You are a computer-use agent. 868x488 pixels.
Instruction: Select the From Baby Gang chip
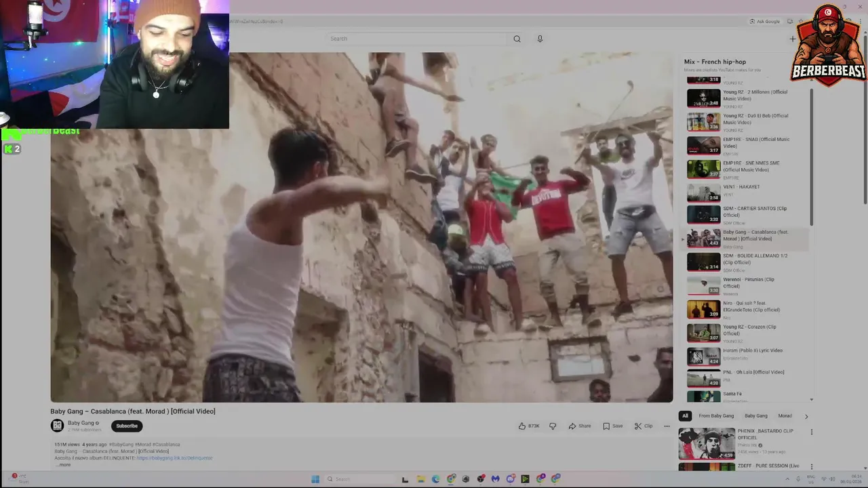[716, 415]
